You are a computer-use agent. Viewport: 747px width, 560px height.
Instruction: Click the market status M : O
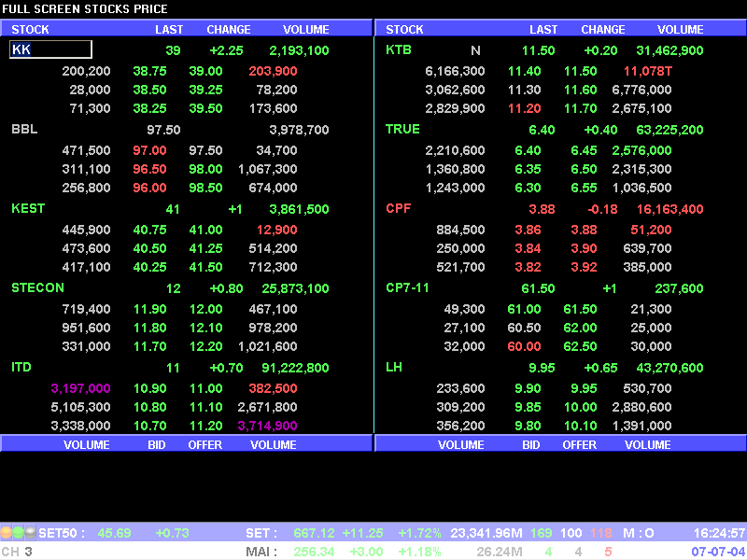coord(639,533)
